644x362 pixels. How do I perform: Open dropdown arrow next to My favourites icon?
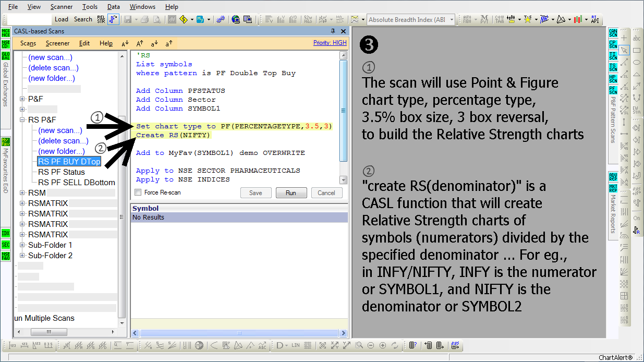(209, 19)
